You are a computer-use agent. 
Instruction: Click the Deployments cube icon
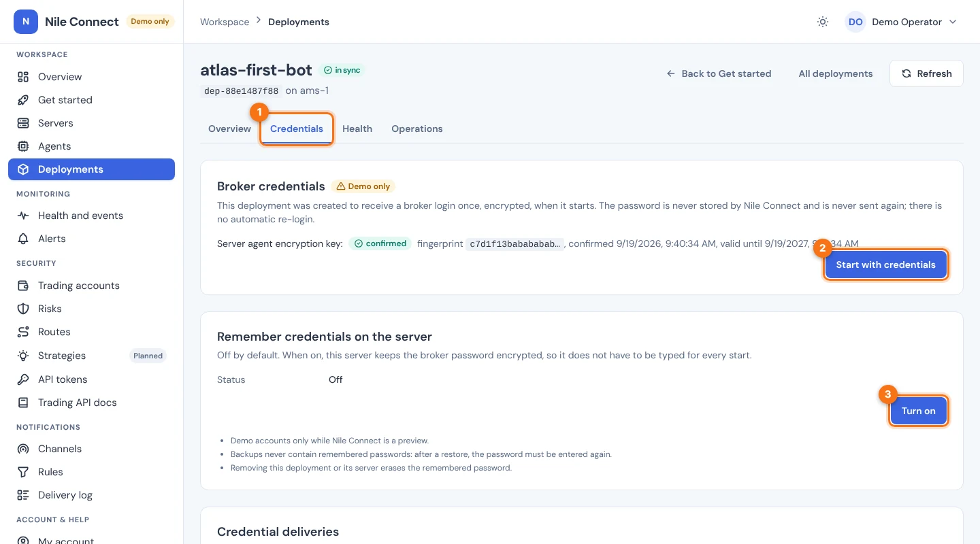point(23,169)
